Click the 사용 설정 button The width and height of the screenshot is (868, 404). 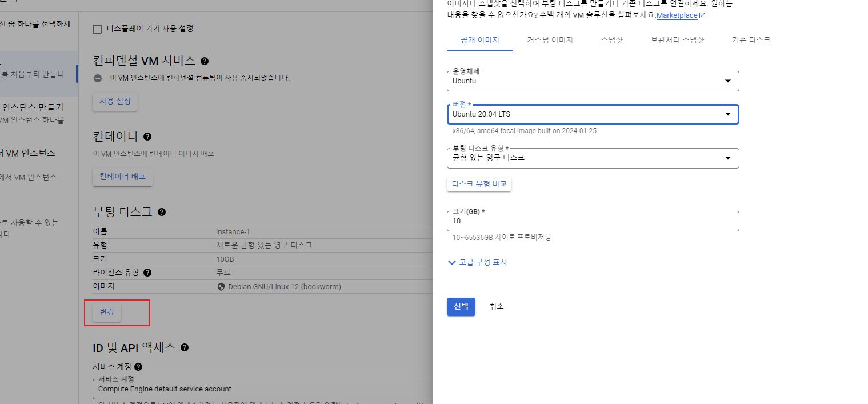(115, 101)
